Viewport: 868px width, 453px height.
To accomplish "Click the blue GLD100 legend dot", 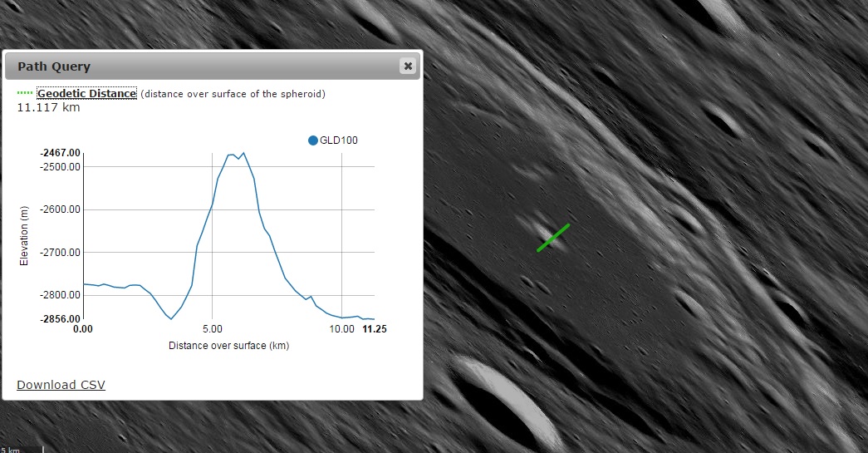I will point(313,140).
